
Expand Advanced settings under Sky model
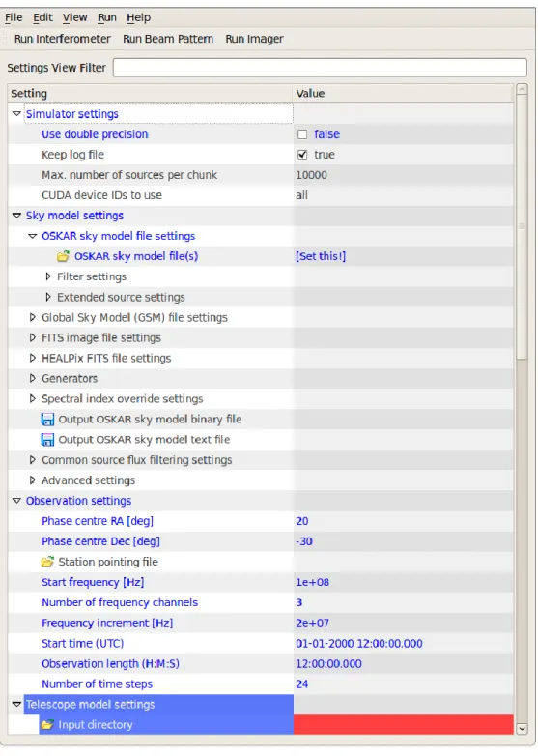tap(32, 480)
